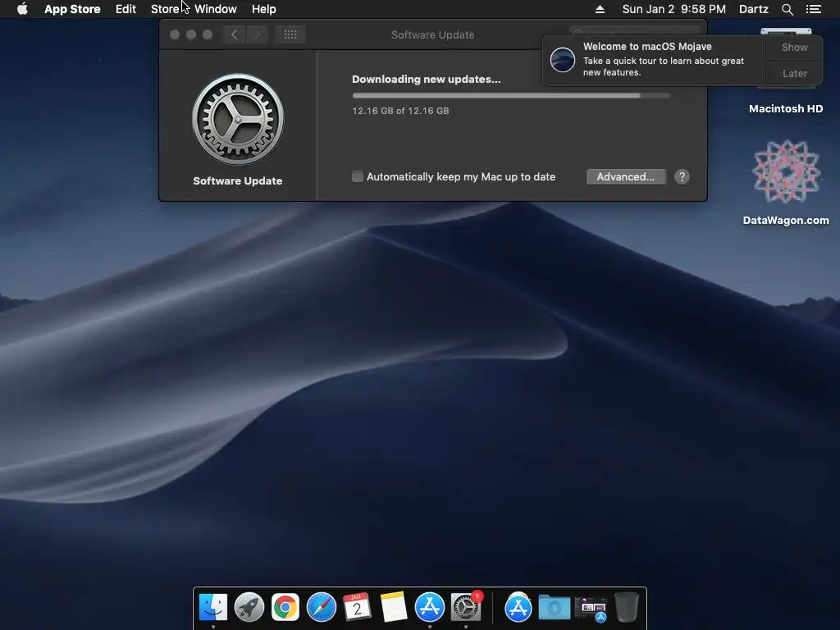
Task: Open the Trash in the Dock
Action: pos(626,608)
